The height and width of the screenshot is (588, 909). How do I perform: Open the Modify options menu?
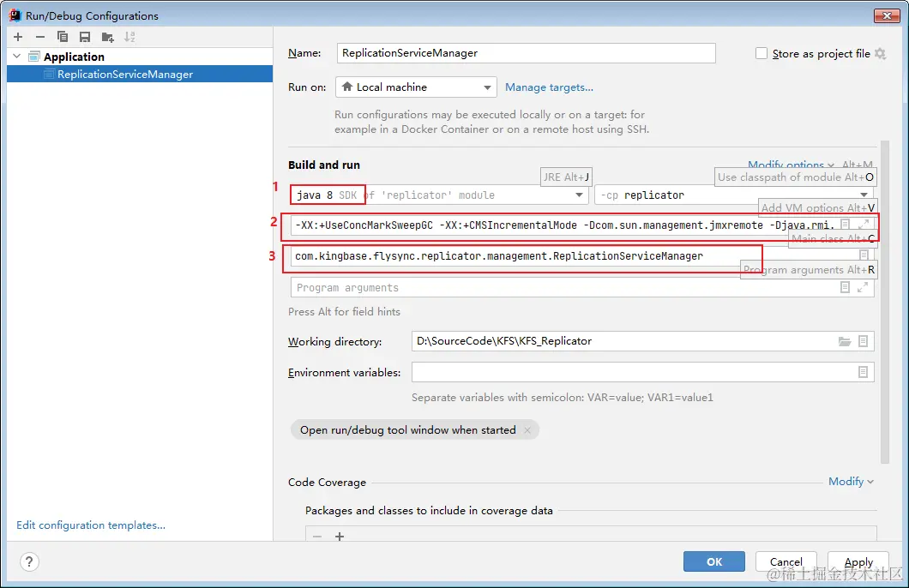pos(791,165)
